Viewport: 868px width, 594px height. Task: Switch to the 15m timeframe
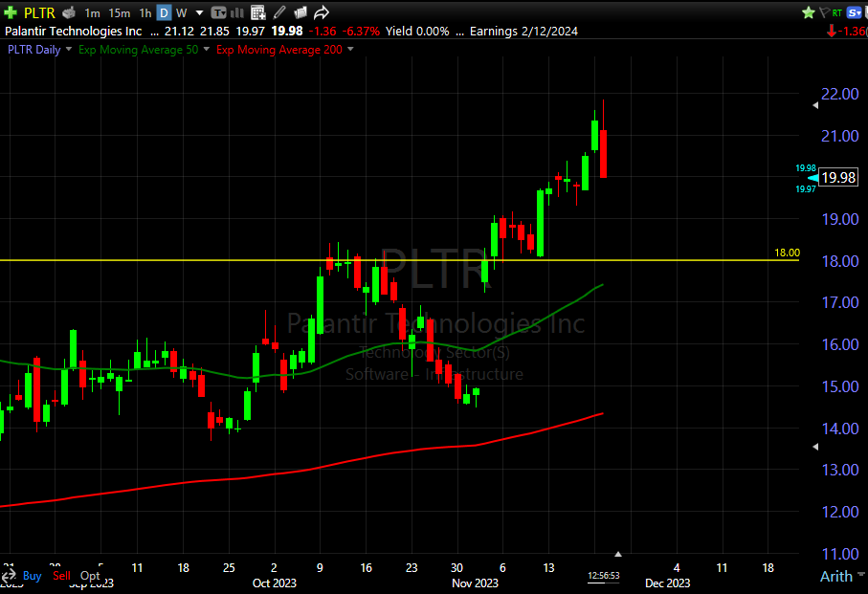(x=120, y=12)
